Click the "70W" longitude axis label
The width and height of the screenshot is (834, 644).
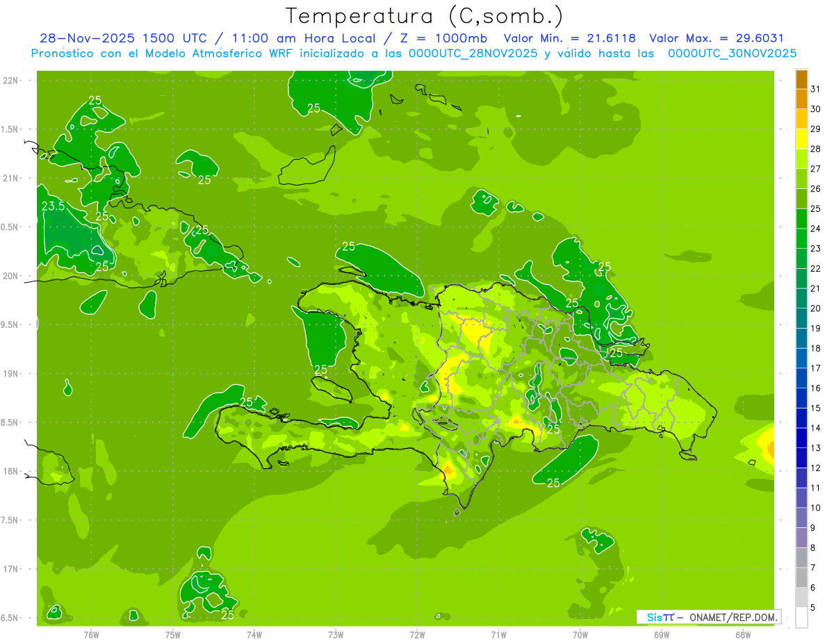(580, 634)
